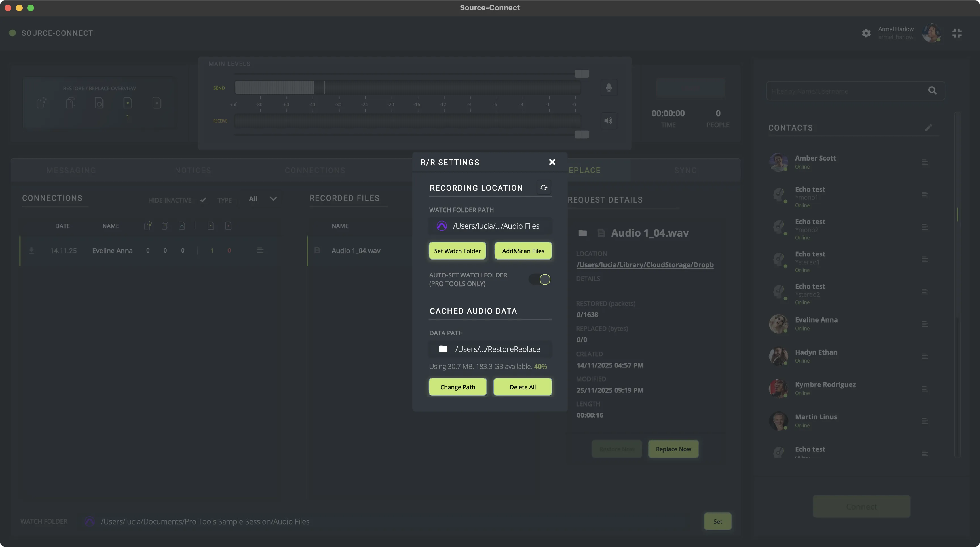
Task: Toggle Auto-Set Watch Folder switch
Action: tap(540, 279)
